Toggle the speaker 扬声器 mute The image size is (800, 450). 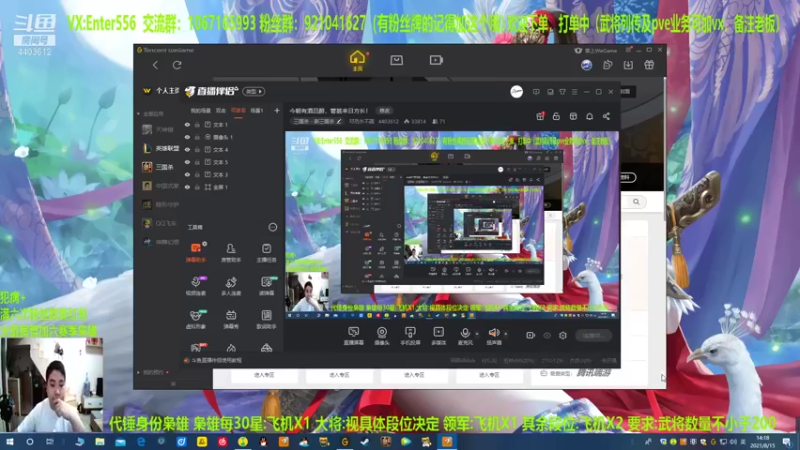tap(493, 336)
